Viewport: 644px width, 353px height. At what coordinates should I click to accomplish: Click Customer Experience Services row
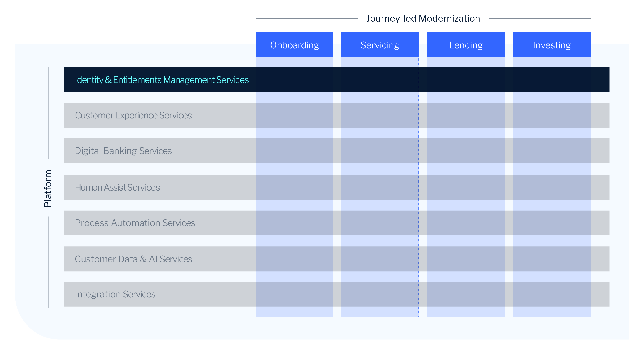point(337,115)
